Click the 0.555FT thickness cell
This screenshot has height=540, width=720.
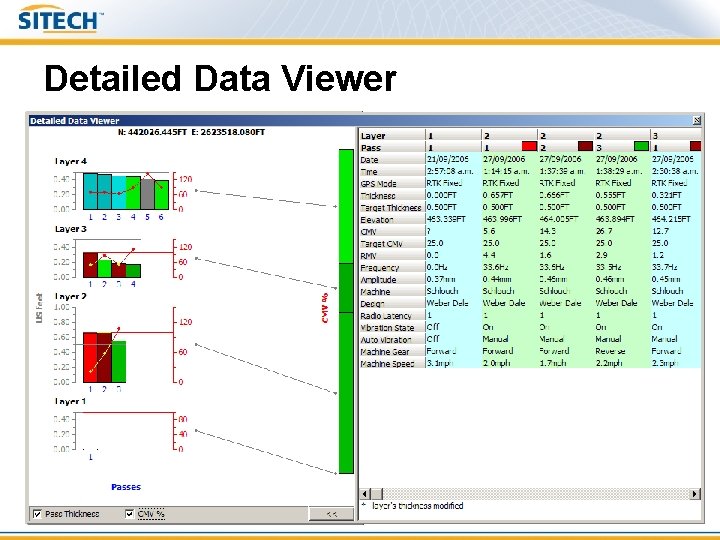621,195
